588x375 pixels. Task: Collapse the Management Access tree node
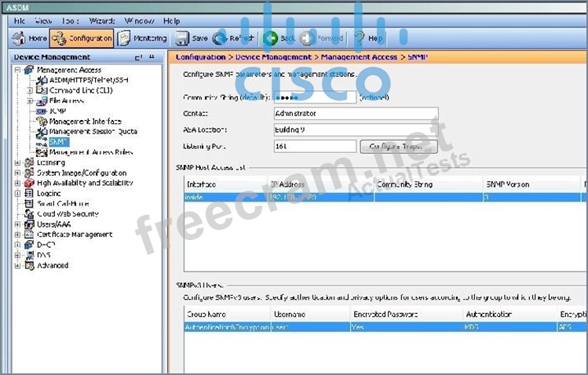(18, 70)
